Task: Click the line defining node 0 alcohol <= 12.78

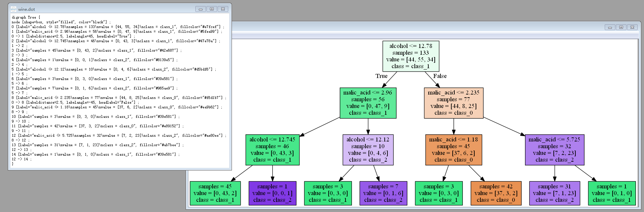Action: tap(118, 27)
